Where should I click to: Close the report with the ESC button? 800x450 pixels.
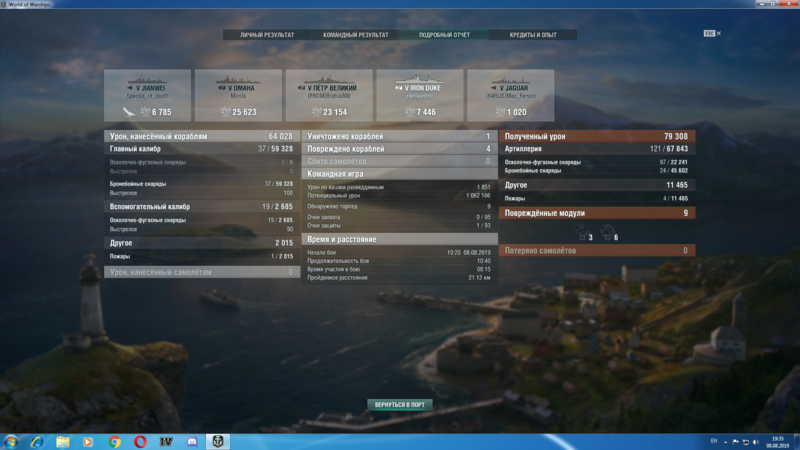[710, 33]
